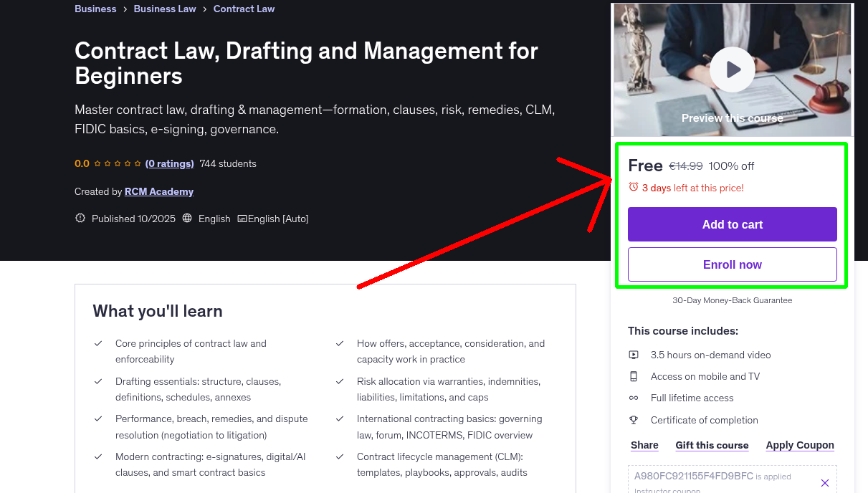Viewport: 868px width, 493px height.
Task: Open the 0 ratings link
Action: [170, 163]
